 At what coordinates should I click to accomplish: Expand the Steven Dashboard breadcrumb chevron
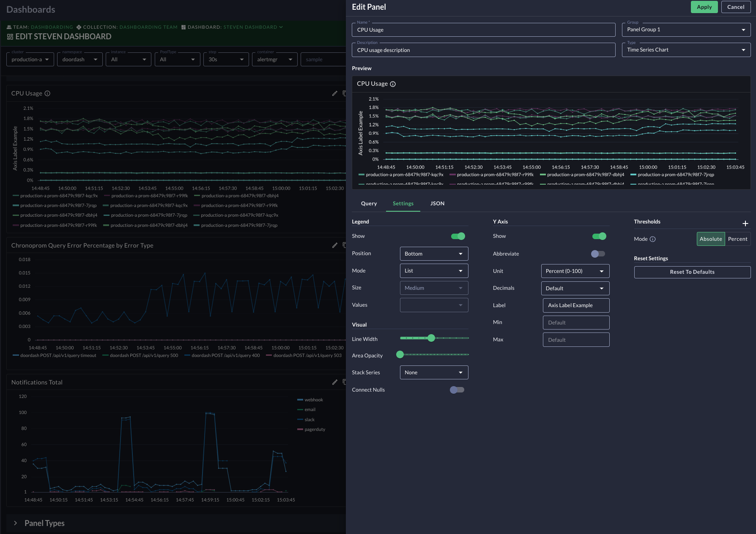tap(281, 27)
